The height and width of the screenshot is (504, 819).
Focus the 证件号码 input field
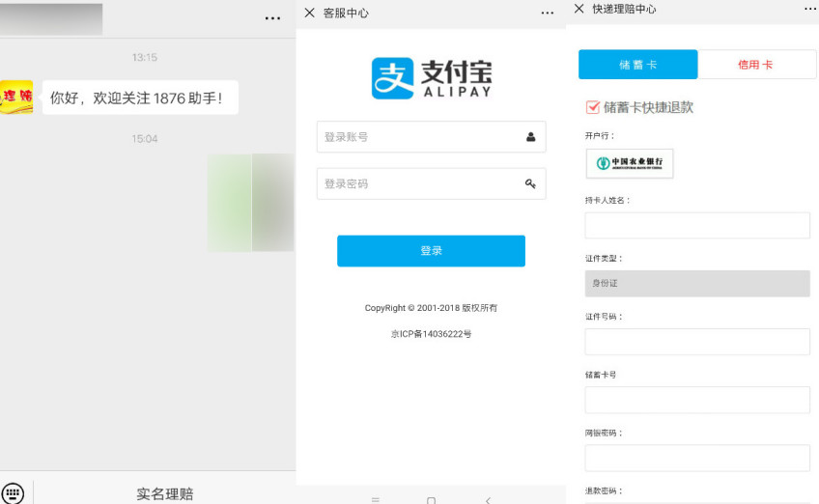697,342
